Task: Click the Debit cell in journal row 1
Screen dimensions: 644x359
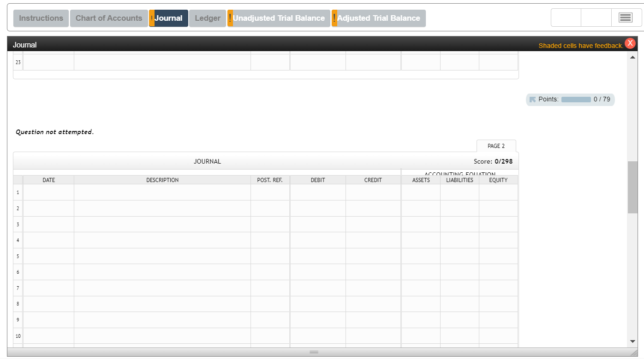Action: (318, 192)
